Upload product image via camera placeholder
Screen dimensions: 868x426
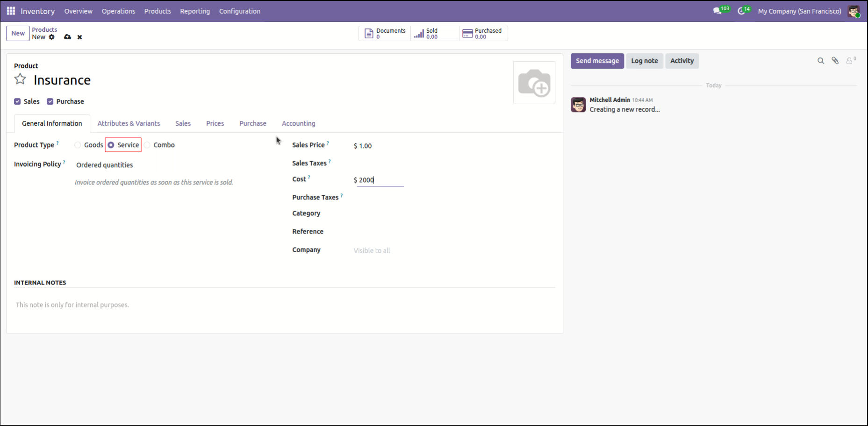534,82
